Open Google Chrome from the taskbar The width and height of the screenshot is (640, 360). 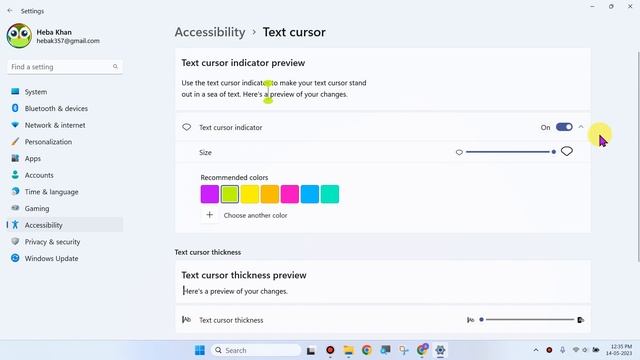pyautogui.click(x=367, y=350)
